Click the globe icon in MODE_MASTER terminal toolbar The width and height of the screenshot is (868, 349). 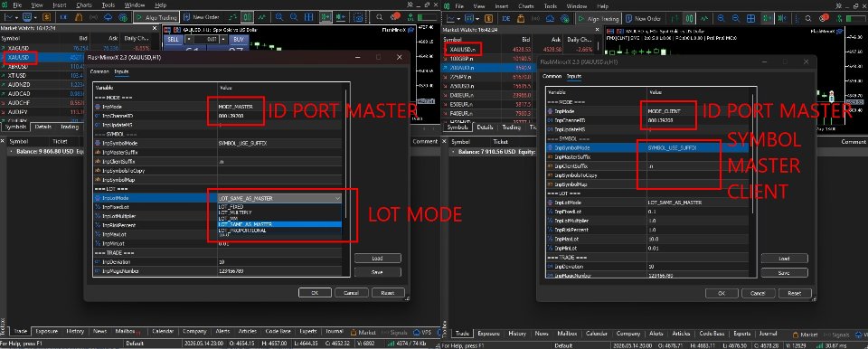123,18
